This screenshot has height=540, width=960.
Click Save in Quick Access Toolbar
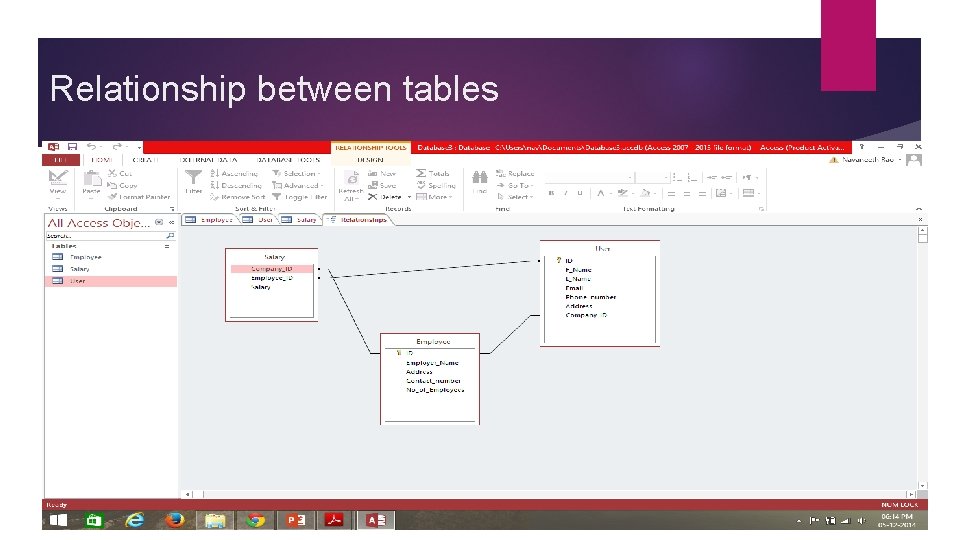tap(72, 147)
